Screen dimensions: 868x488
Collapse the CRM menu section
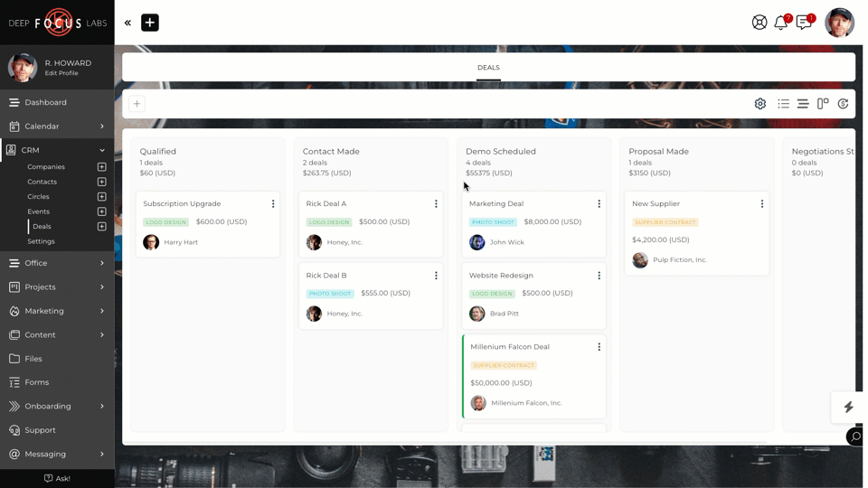(101, 150)
